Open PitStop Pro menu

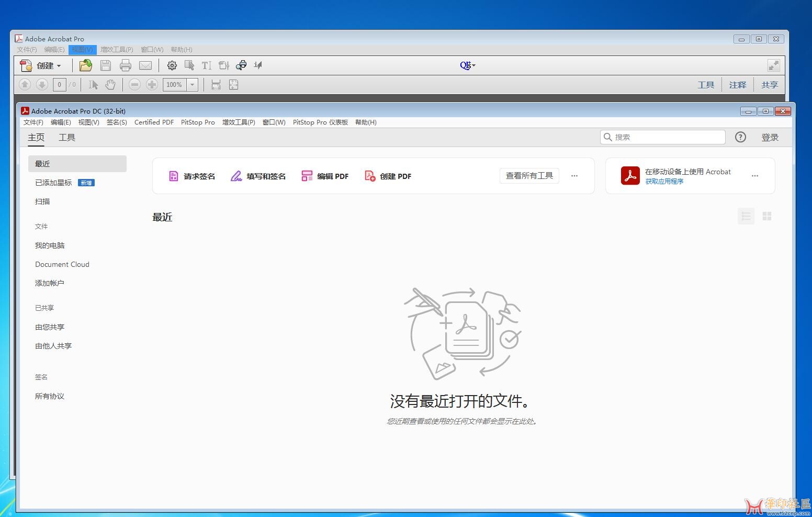(x=198, y=122)
